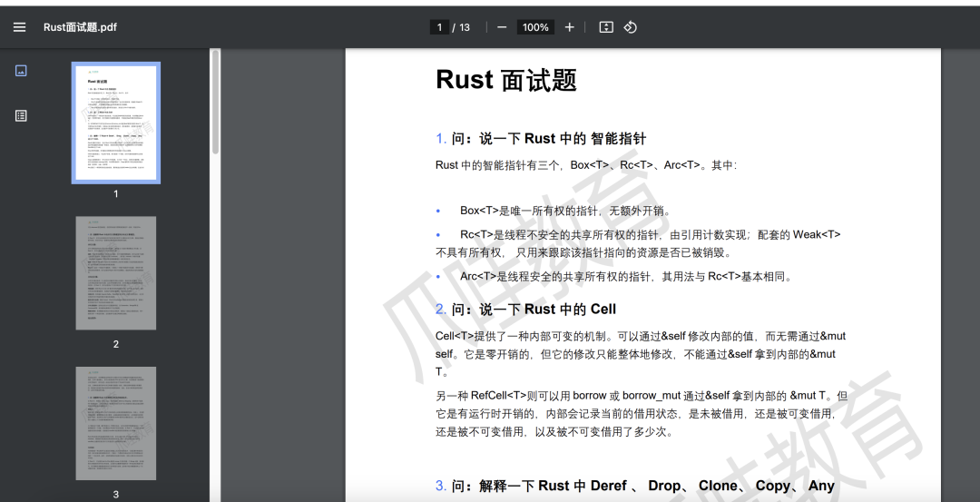Click the 'Rust 面试题' main heading
980x502 pixels.
pos(505,80)
